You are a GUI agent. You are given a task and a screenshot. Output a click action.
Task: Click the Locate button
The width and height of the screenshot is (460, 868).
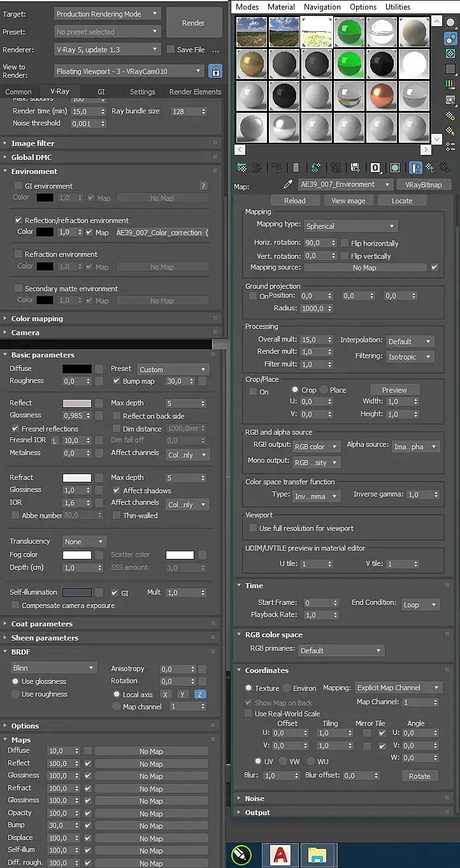[402, 201]
